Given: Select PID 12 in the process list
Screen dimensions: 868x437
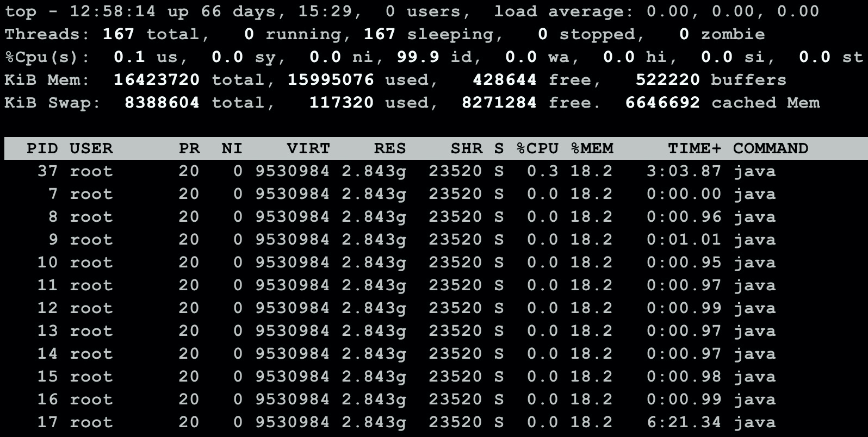Looking at the screenshot, I should click(47, 308).
